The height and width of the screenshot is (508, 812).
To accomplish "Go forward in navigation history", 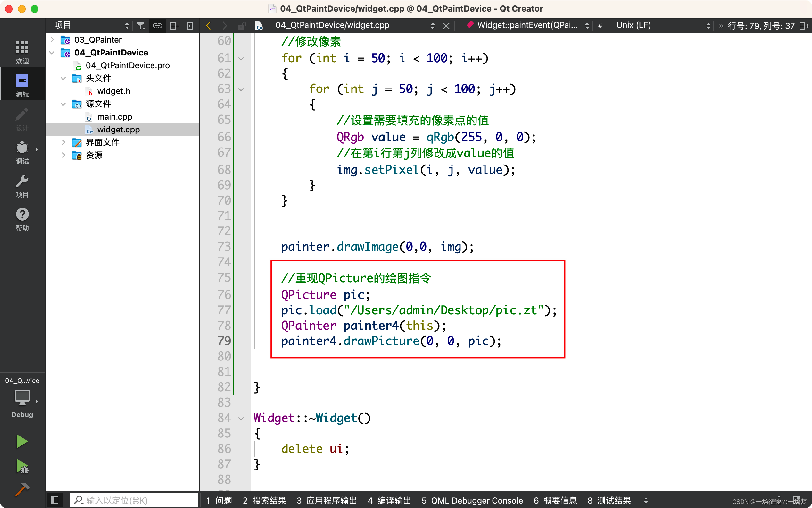I will pyautogui.click(x=225, y=26).
